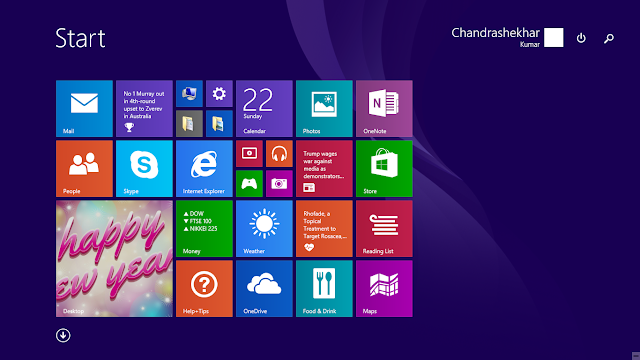Open the Desktop happy new year tile

click(x=114, y=258)
